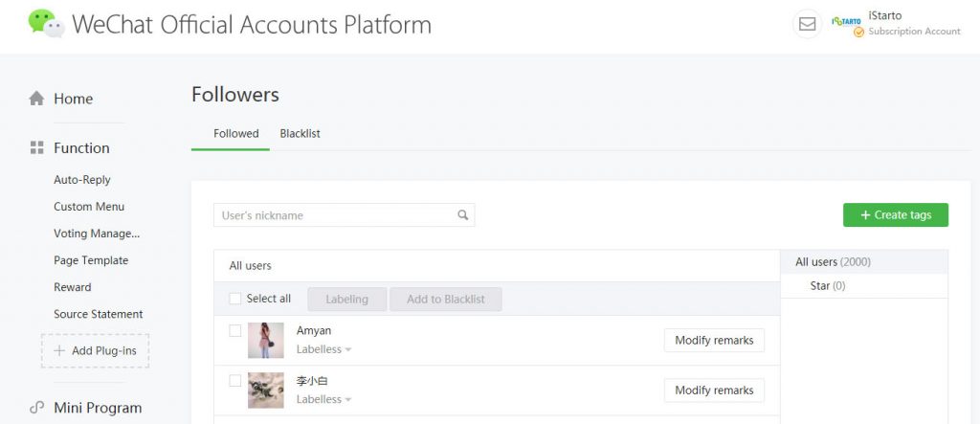Check the box beside 李小白
Image resolution: width=980 pixels, height=424 pixels.
(x=235, y=380)
